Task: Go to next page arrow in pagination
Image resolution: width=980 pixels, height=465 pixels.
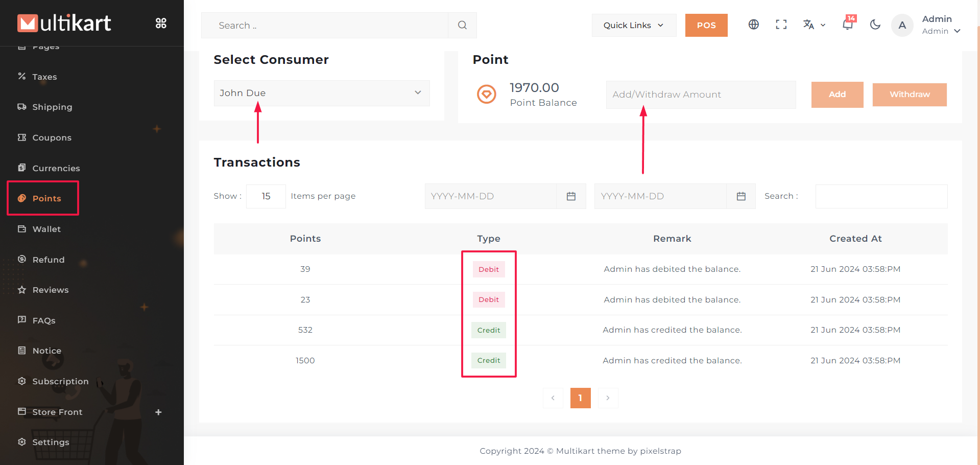Action: [608, 398]
